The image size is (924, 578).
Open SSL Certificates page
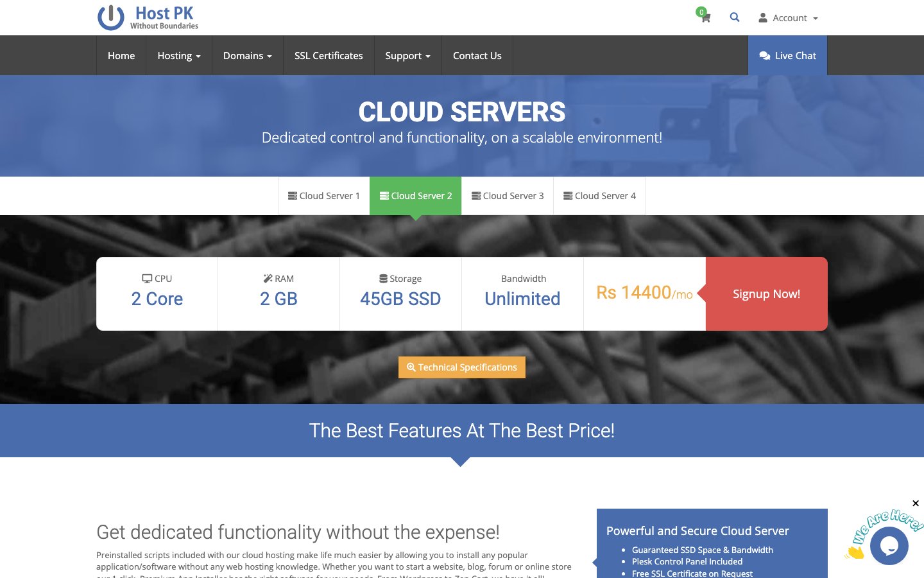point(329,56)
